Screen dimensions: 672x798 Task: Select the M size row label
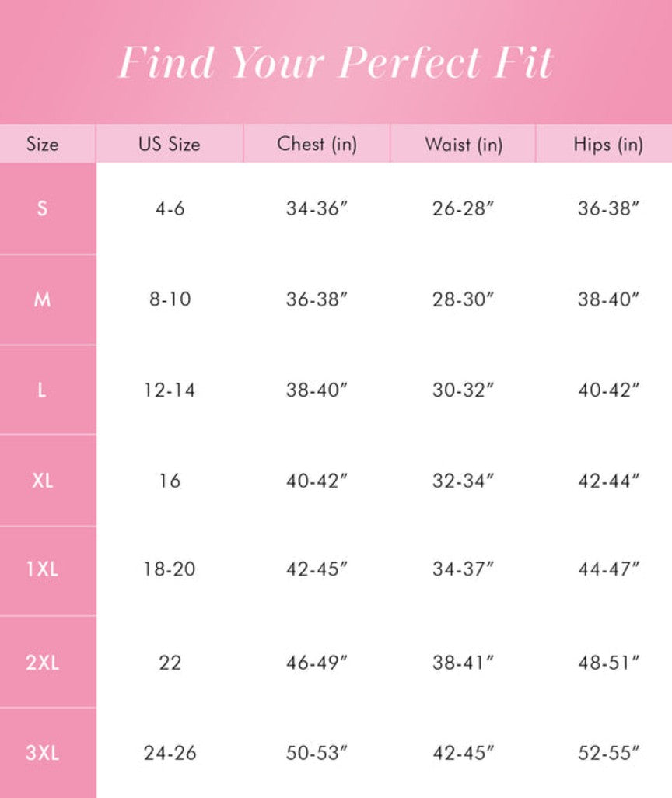pyautogui.click(x=42, y=299)
